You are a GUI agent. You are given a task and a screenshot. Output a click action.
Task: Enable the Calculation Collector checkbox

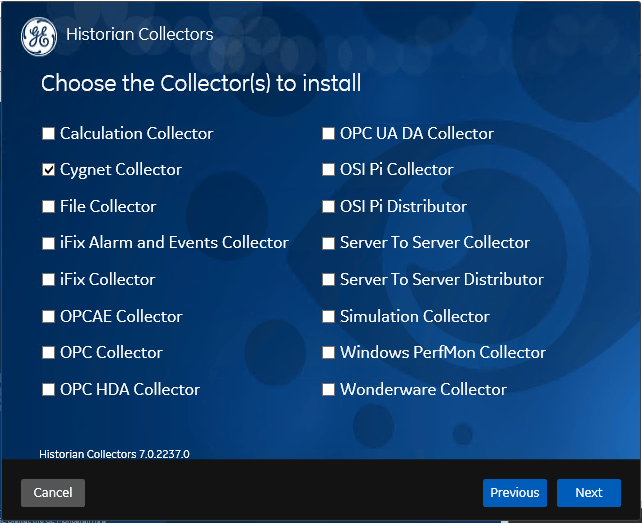48,134
